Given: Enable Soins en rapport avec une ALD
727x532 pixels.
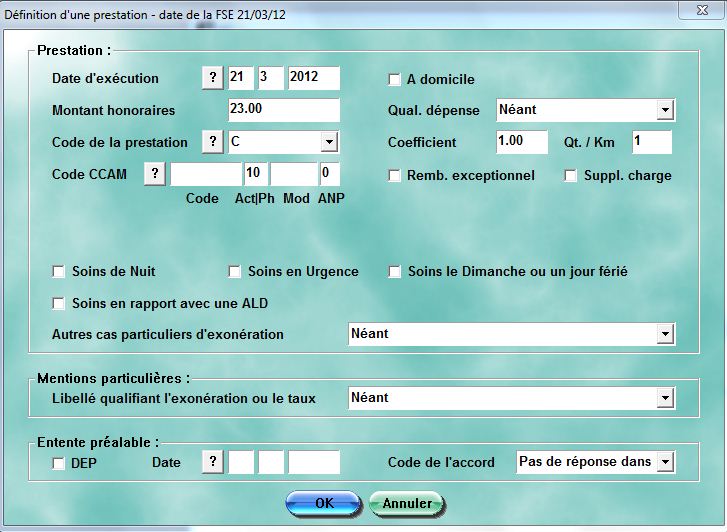Looking at the screenshot, I should click(59, 303).
